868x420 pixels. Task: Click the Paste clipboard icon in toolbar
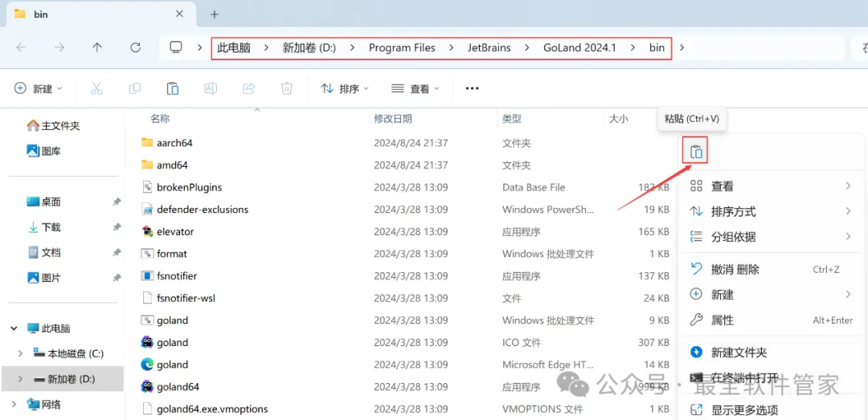pos(173,88)
